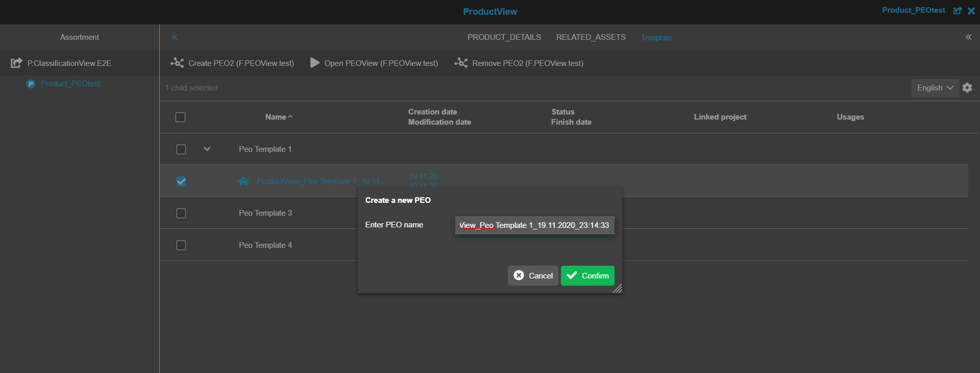
Task: Click the ProductView title text
Action: (490, 12)
